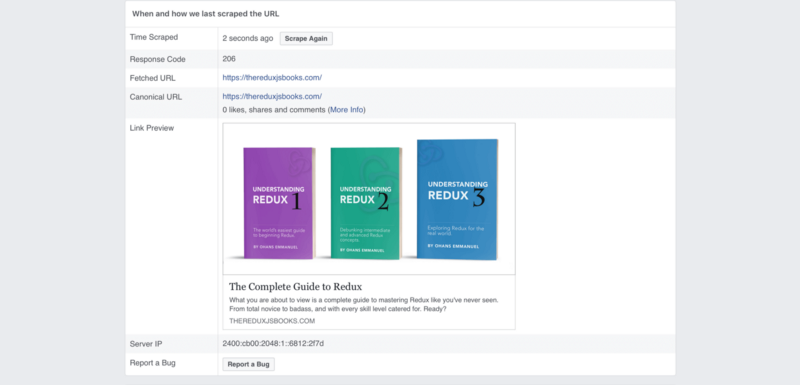Click the THEREDUXJSBOOKS.COM domain text
800x385 pixels.
pos(272,321)
